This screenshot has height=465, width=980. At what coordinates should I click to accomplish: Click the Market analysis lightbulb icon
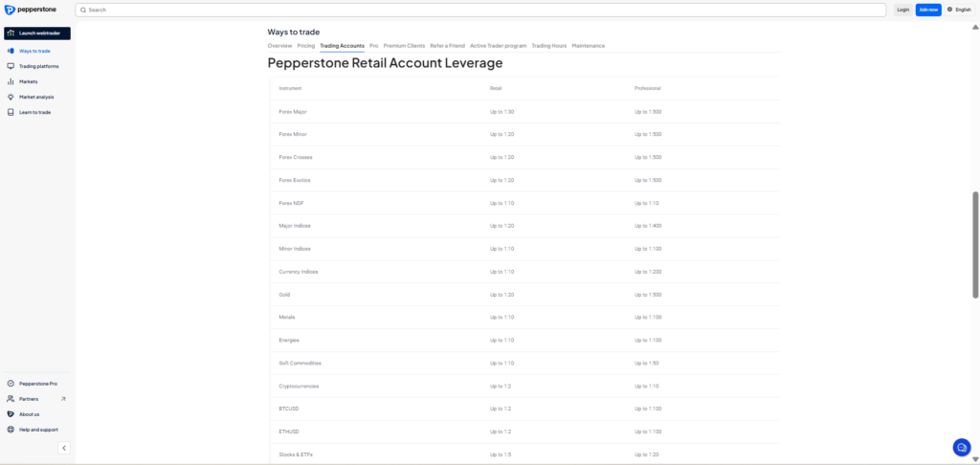[10, 97]
